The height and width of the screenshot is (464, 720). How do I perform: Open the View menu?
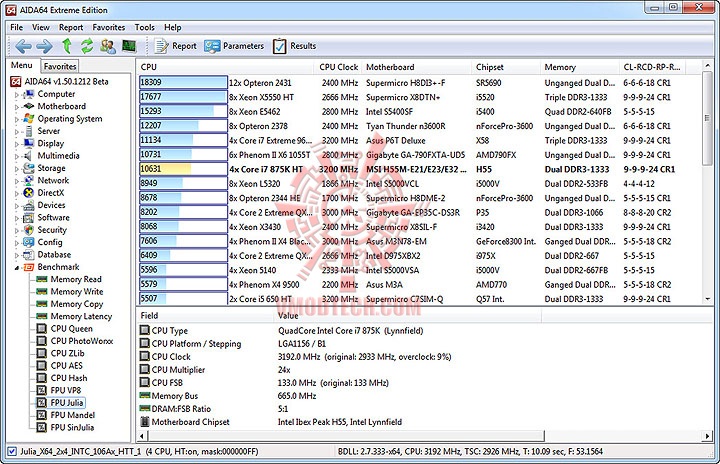pos(41,28)
